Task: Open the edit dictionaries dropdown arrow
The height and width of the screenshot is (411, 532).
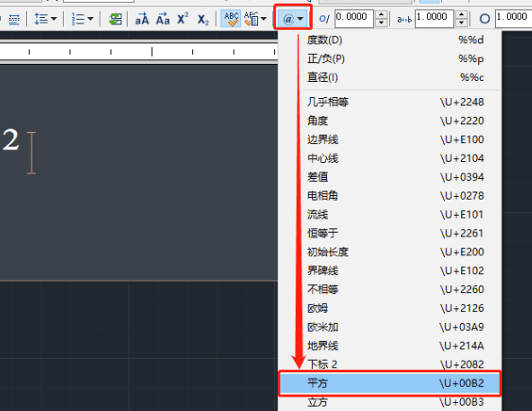Action: 263,19
